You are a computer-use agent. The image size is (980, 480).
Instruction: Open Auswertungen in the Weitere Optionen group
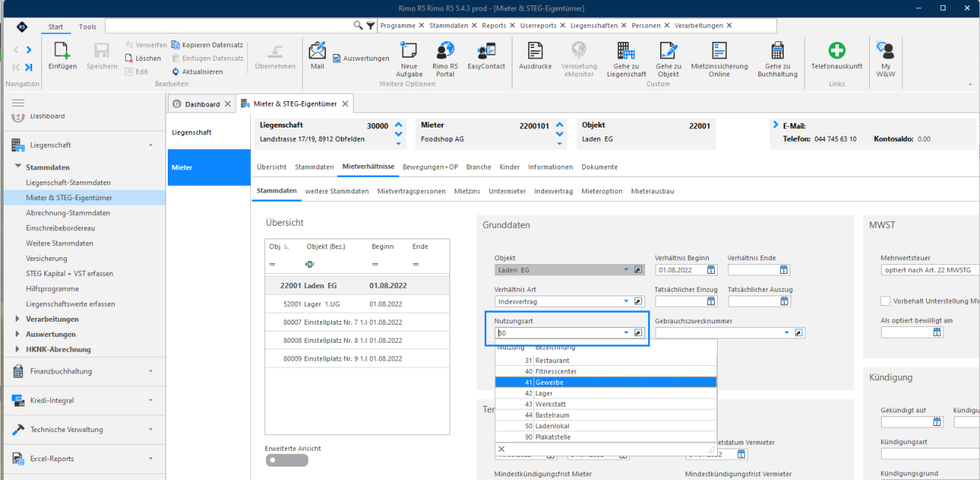point(361,58)
